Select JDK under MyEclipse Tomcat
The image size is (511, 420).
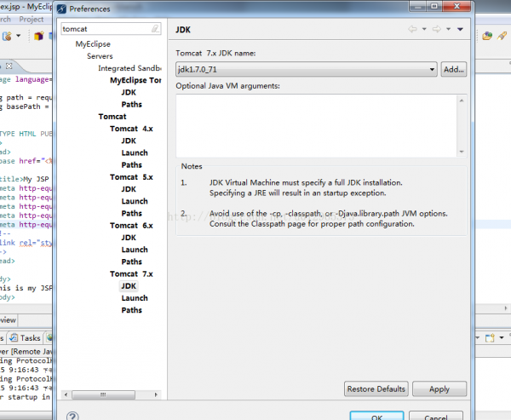click(x=129, y=92)
